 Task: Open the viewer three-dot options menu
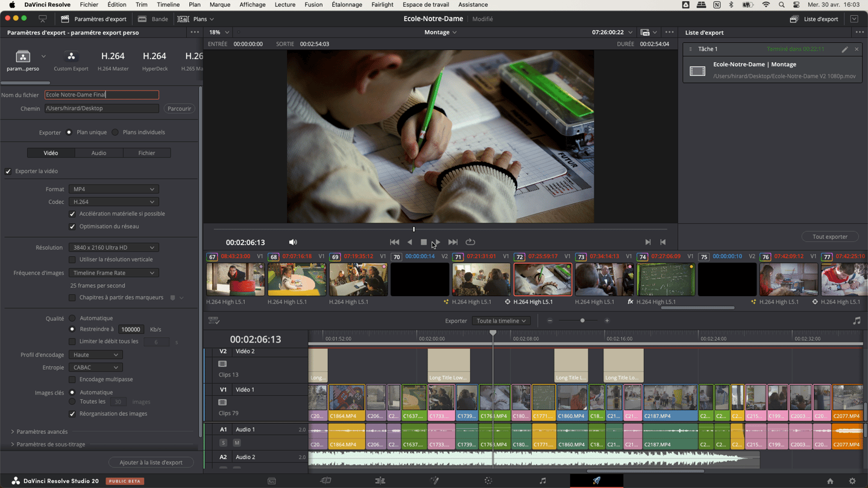(x=669, y=33)
